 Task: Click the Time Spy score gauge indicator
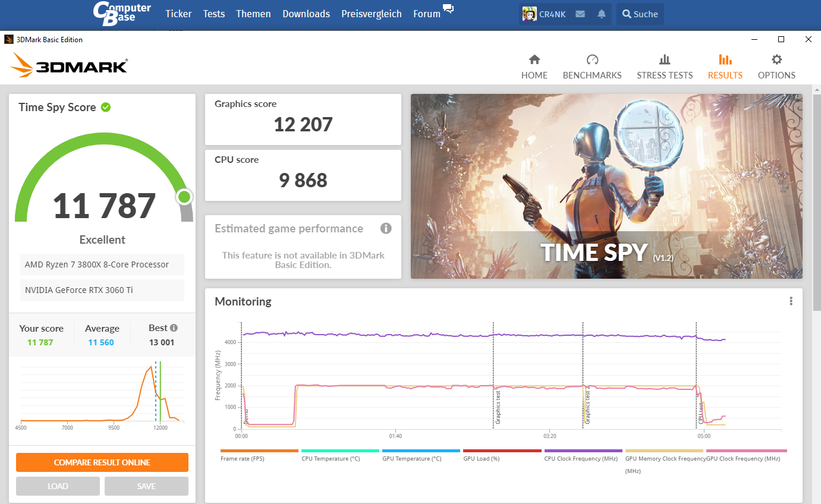coord(184,197)
